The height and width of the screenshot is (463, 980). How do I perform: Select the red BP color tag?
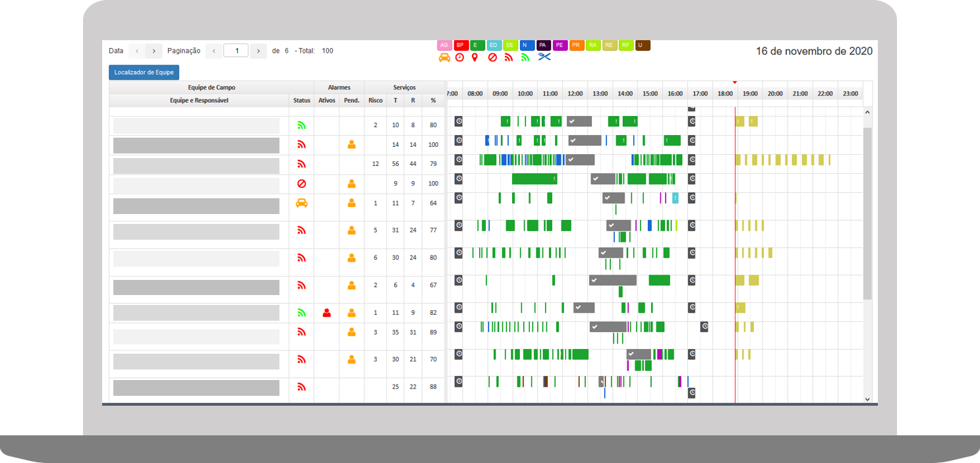coord(461,45)
